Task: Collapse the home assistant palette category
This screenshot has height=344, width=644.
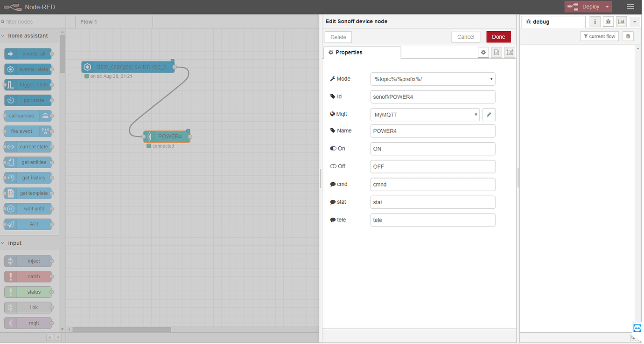Action: tap(28, 35)
